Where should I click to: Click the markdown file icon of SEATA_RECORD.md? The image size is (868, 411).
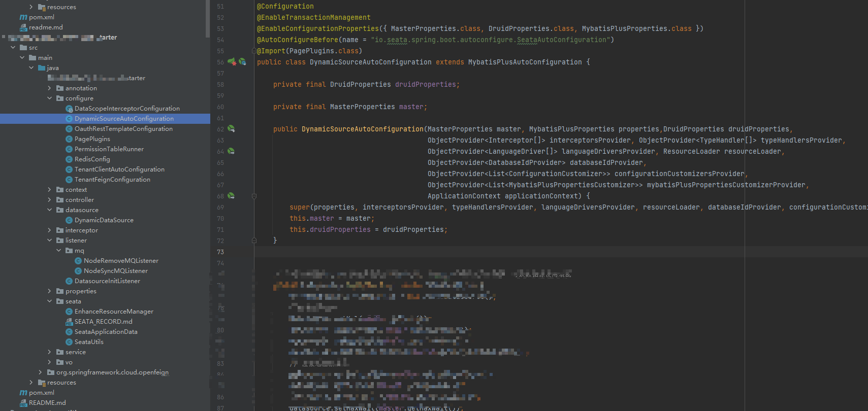click(x=69, y=322)
